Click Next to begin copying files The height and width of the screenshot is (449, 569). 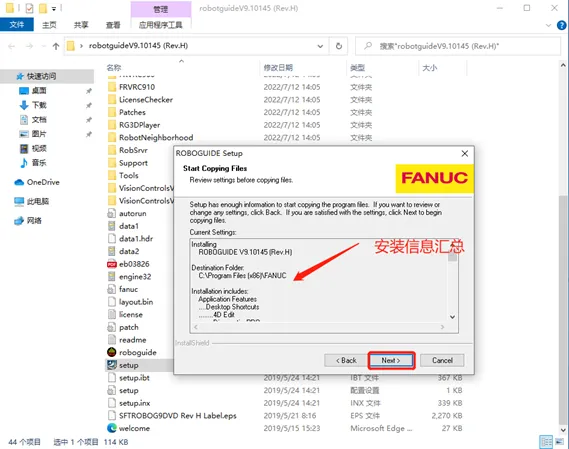coord(391,360)
